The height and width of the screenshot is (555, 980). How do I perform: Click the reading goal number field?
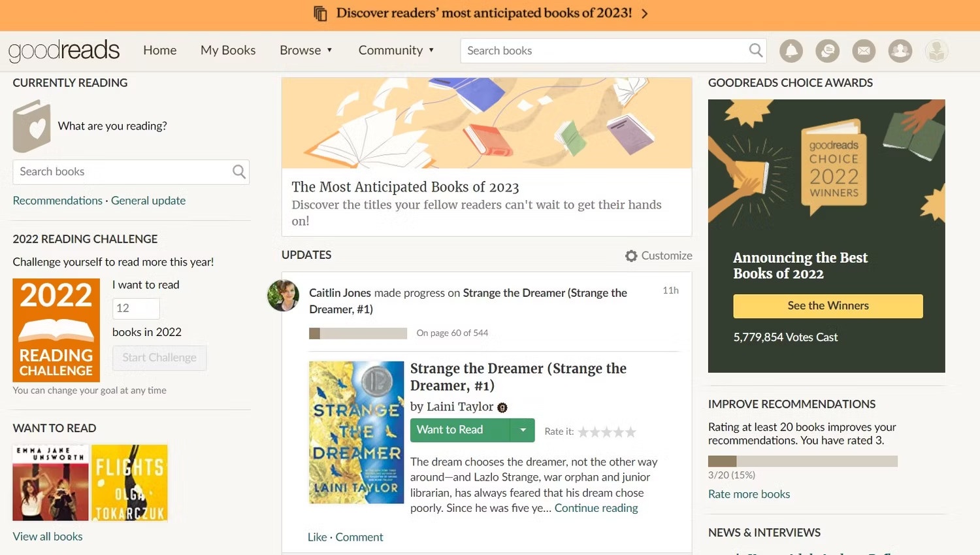pos(136,309)
